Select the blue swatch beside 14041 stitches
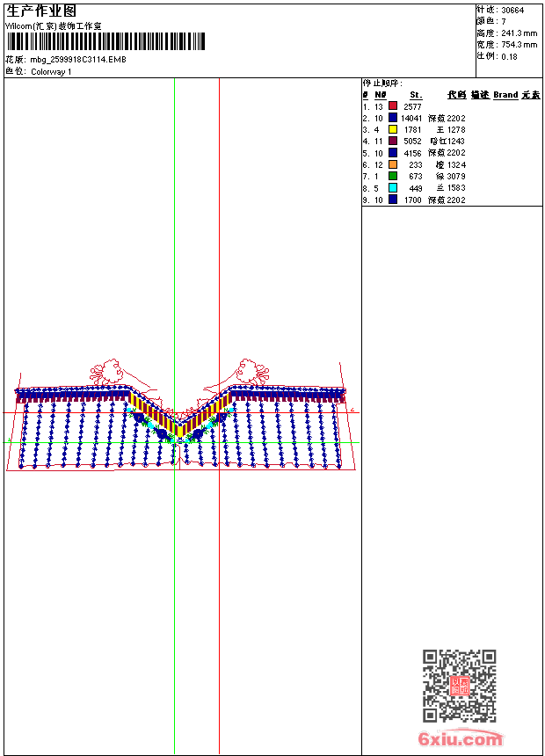 [x=393, y=118]
